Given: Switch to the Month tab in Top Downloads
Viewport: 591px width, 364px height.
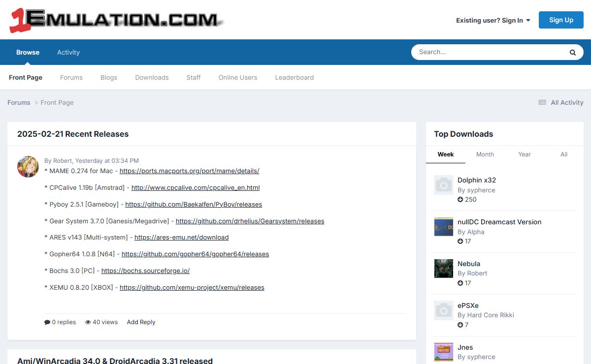Looking at the screenshot, I should tap(485, 154).
